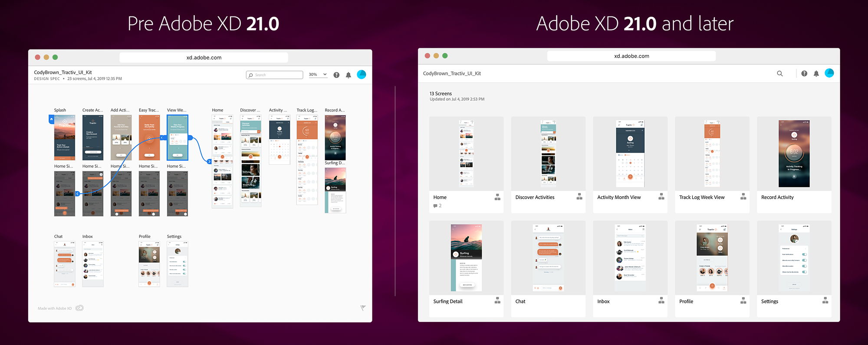Click CodyBrown_Tractiv_UI_Kit title in the Design Spec window

pos(63,72)
